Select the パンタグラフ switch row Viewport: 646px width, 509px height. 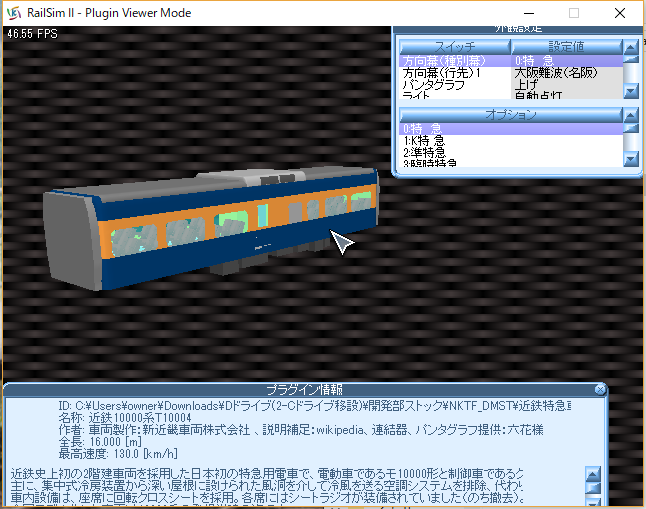coord(511,85)
